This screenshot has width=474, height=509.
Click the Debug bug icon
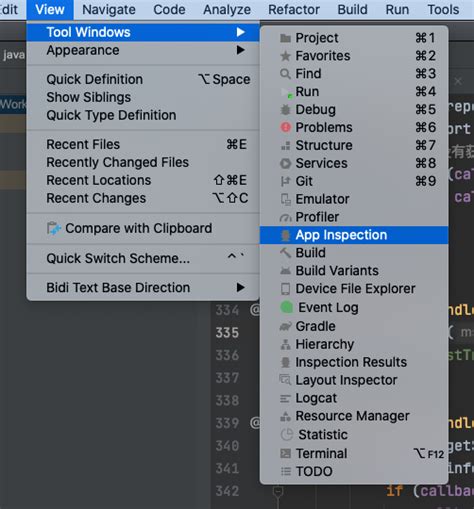pyautogui.click(x=285, y=110)
